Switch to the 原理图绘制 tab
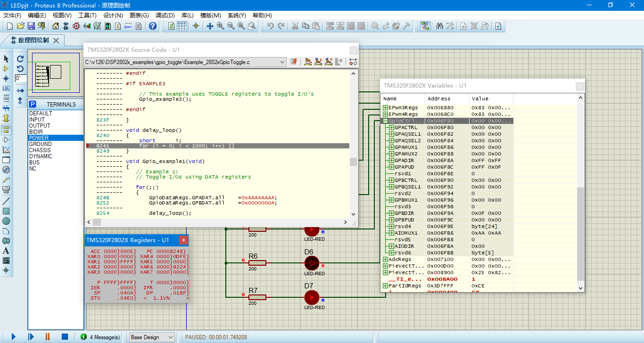Screen dimensions: 644x343 33,41
